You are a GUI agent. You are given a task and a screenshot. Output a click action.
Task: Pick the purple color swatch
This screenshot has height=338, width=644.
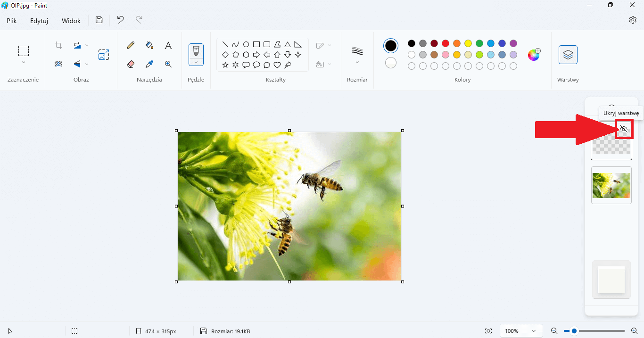[513, 43]
